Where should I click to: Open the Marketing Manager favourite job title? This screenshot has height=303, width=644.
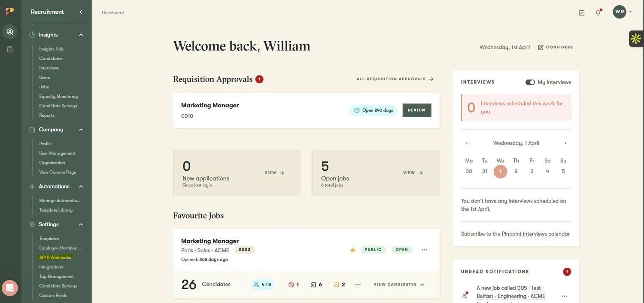click(210, 241)
